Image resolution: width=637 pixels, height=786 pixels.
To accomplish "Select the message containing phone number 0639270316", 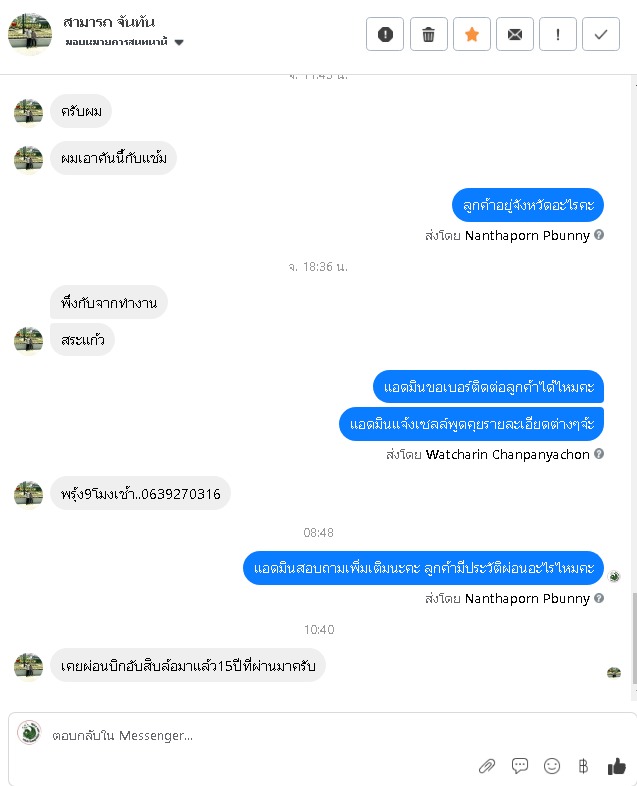I will (x=140, y=494).
